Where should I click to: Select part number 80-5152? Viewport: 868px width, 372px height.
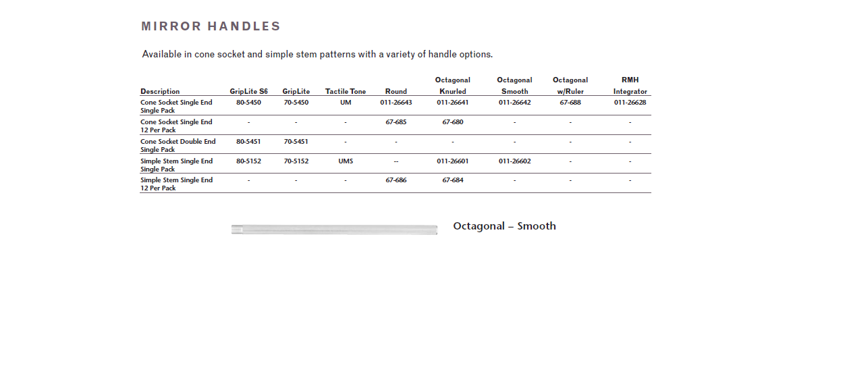[248, 161]
